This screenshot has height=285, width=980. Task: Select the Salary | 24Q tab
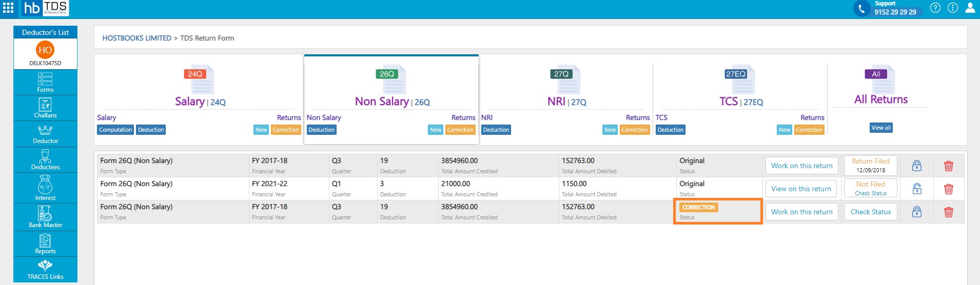[200, 101]
